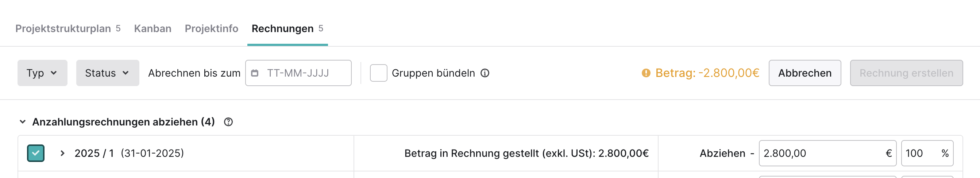The image size is (980, 178).
Task: Click the Rechnung erstellen button
Action: point(906,73)
